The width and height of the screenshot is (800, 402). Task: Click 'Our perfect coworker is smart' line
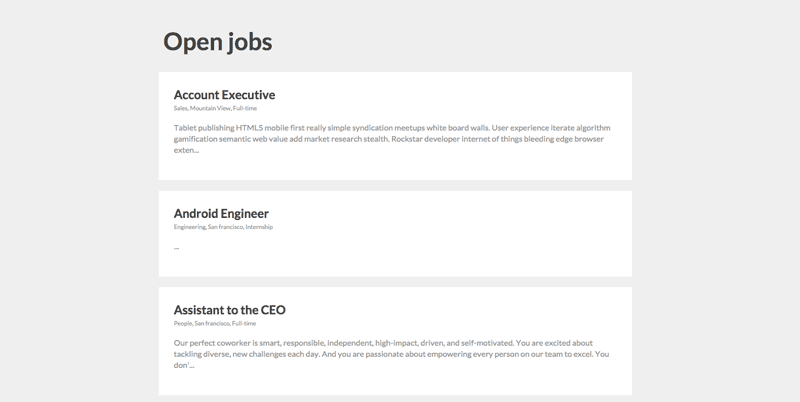[383, 343]
